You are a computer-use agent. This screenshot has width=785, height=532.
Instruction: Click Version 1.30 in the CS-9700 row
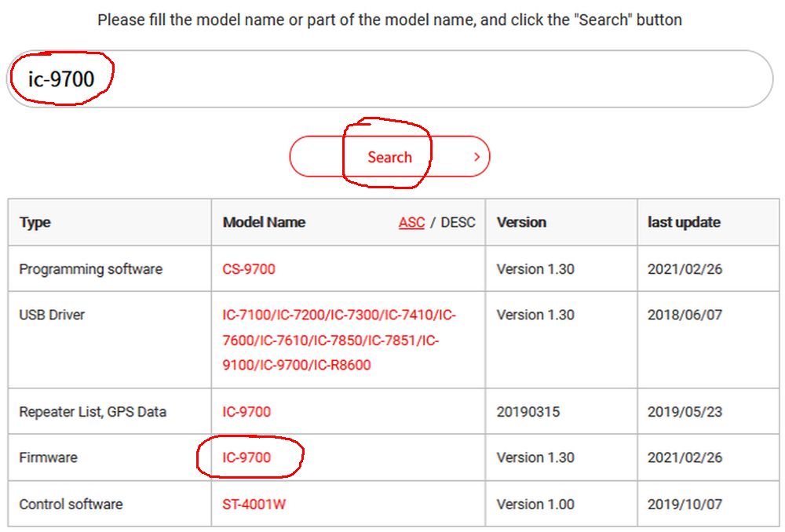(535, 269)
